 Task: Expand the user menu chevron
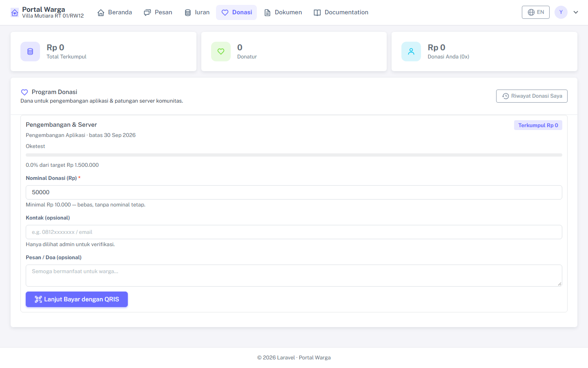pos(576,12)
